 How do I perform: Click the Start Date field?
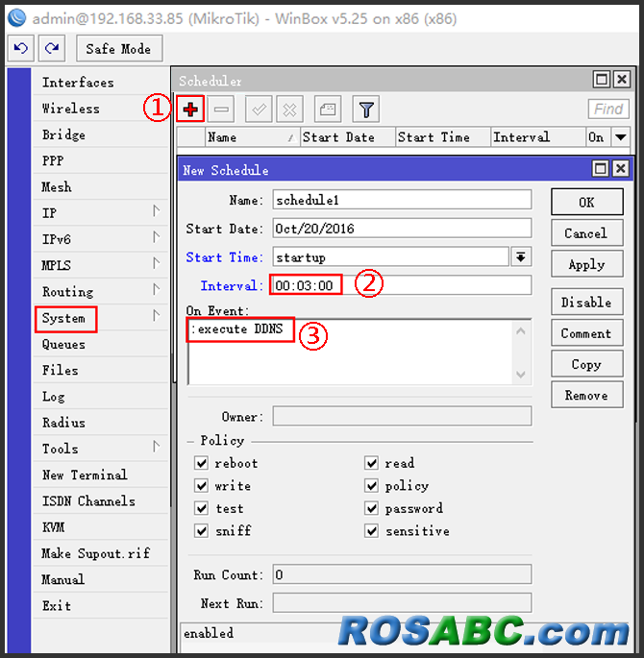402,229
